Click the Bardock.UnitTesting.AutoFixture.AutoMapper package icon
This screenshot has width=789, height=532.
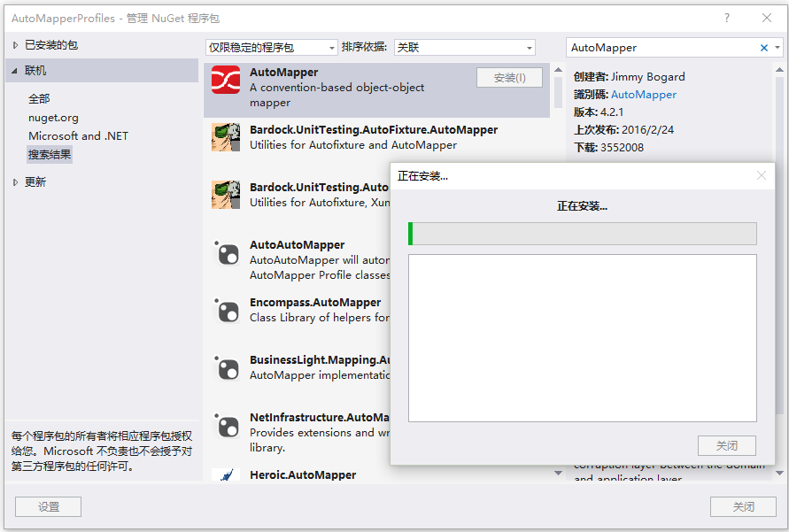(226, 137)
